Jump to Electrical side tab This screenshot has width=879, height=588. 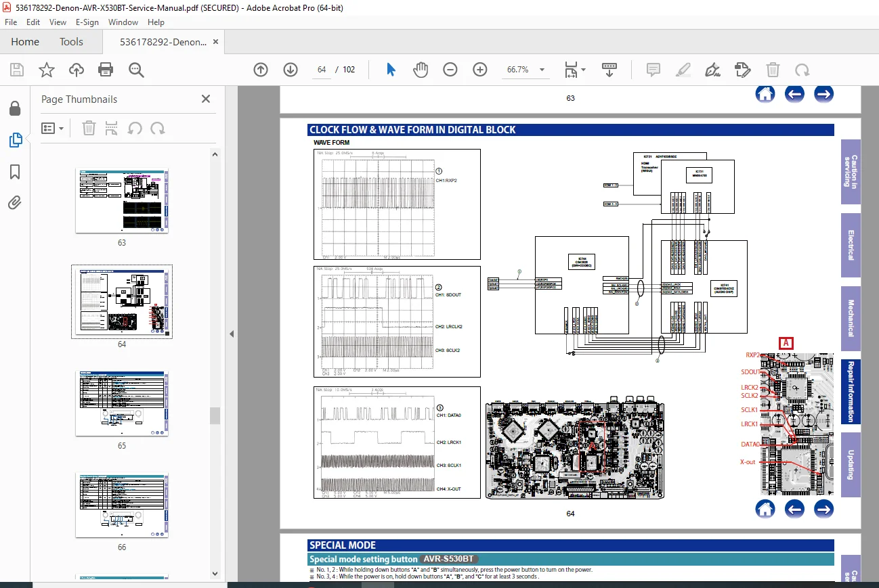coord(851,245)
